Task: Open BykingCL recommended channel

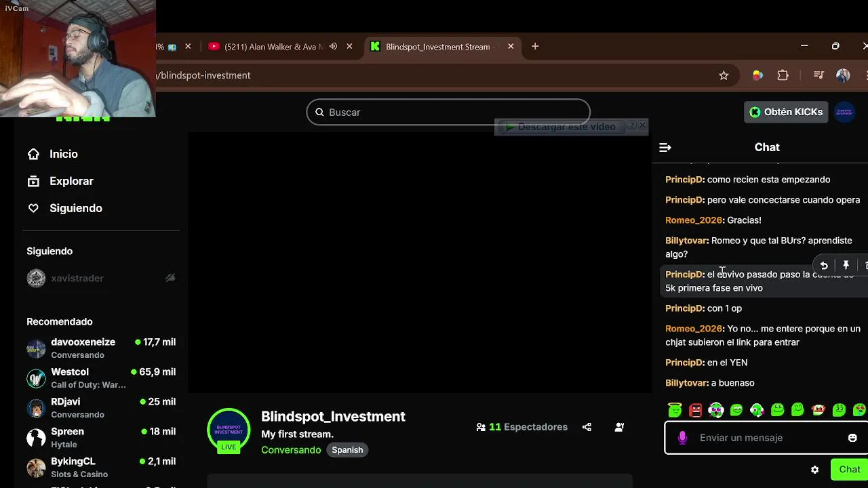Action: tap(100, 467)
